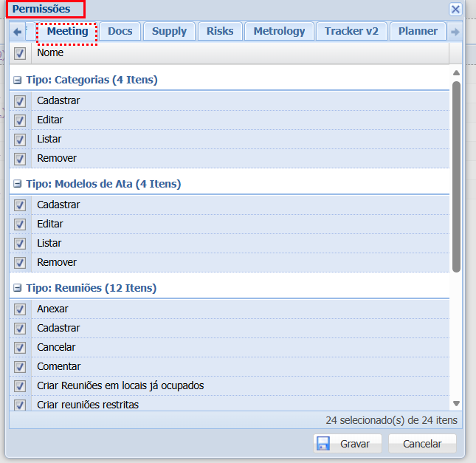
Task: Click scrollbar down arrow in permissions list
Action: [x=456, y=403]
